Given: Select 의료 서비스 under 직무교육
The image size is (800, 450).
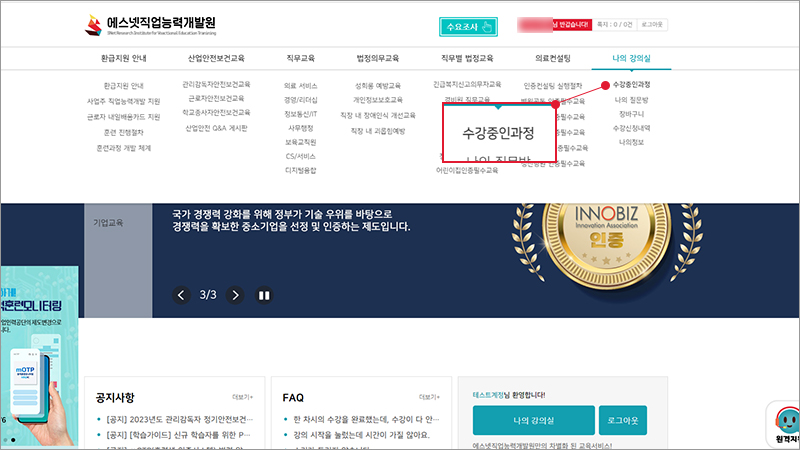Looking at the screenshot, I should click(x=301, y=86).
